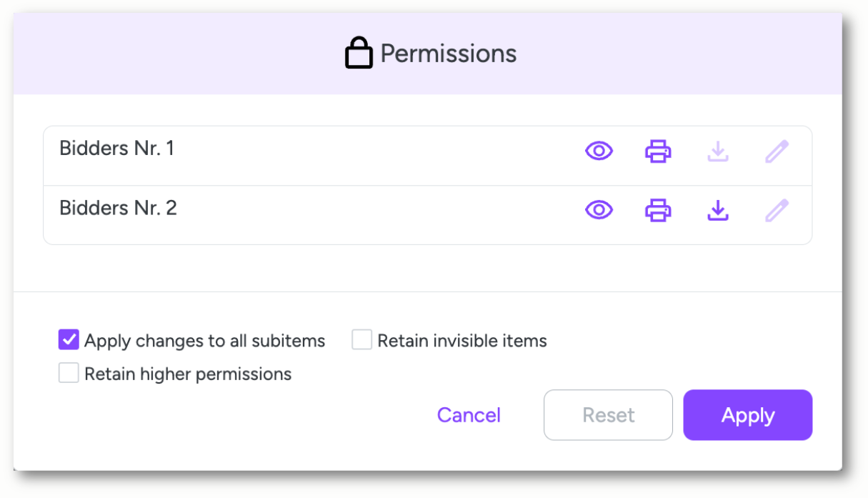This screenshot has height=498, width=868.
Task: Check the Retain invisible items checkbox
Action: coord(362,340)
